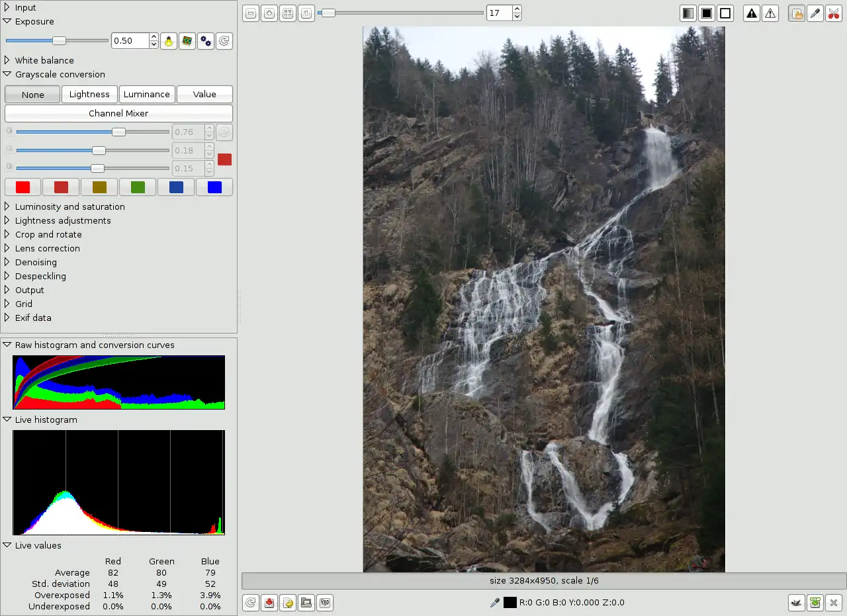Select the Channel Mixer grayscale mode

118,114
